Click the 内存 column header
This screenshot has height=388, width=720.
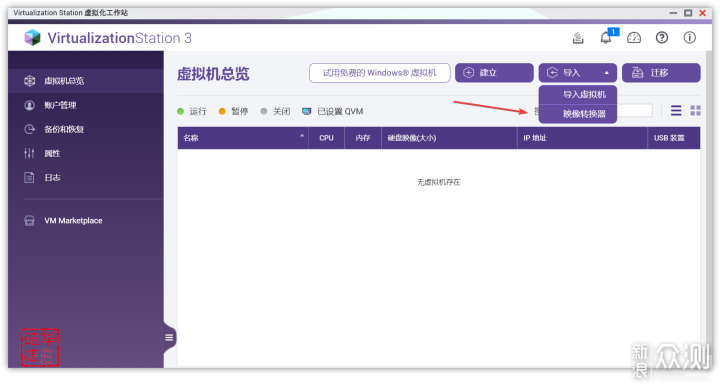pos(363,138)
